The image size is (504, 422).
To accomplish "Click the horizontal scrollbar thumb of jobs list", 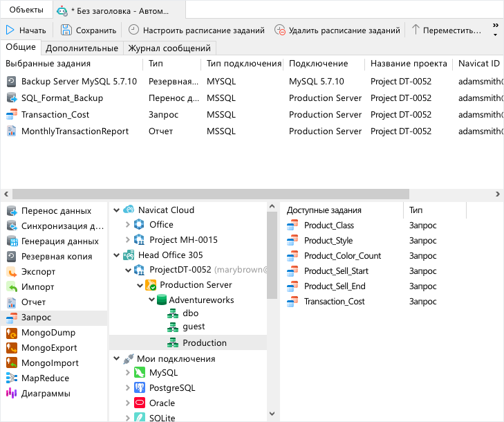I will pyautogui.click(x=211, y=194).
